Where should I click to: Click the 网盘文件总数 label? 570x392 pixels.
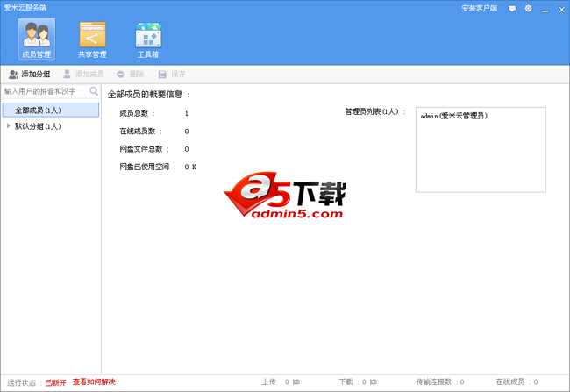145,149
